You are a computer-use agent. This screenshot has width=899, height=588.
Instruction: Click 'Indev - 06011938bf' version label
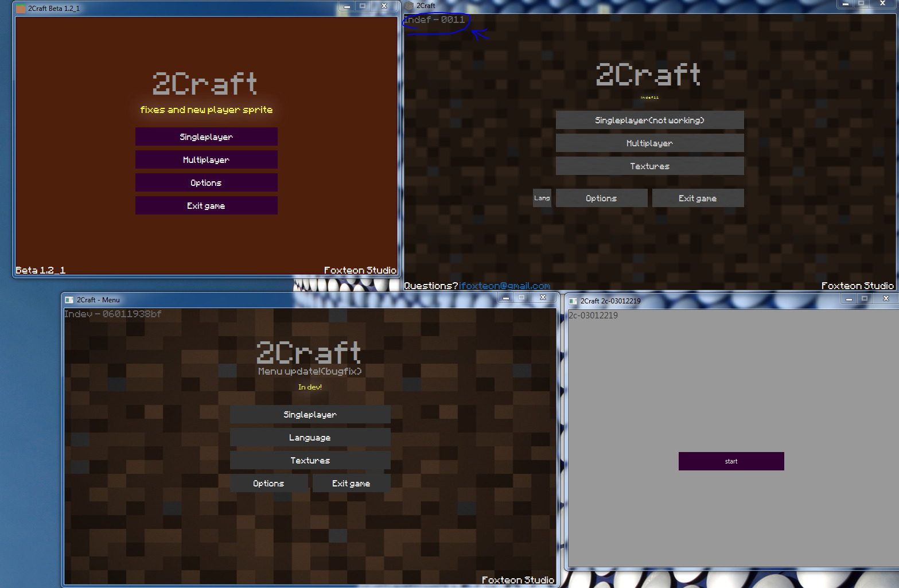click(x=113, y=314)
